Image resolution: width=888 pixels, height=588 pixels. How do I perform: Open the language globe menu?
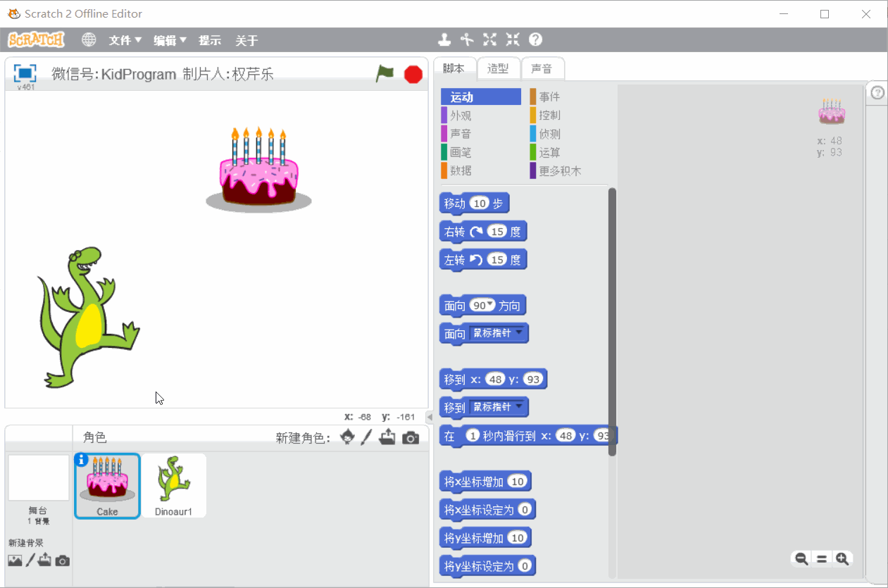tap(89, 40)
